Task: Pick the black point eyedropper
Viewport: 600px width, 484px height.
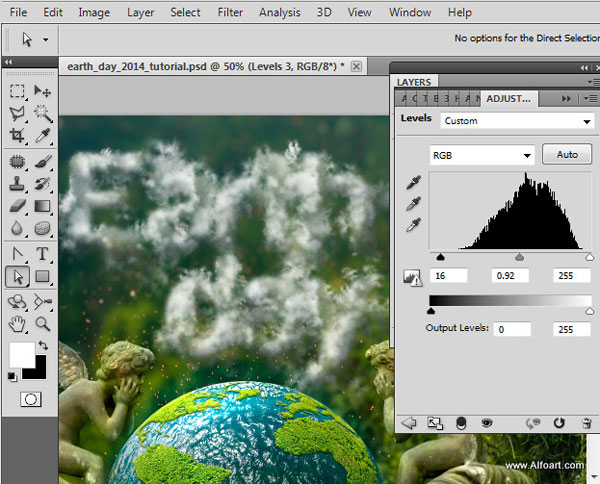Action: click(414, 182)
